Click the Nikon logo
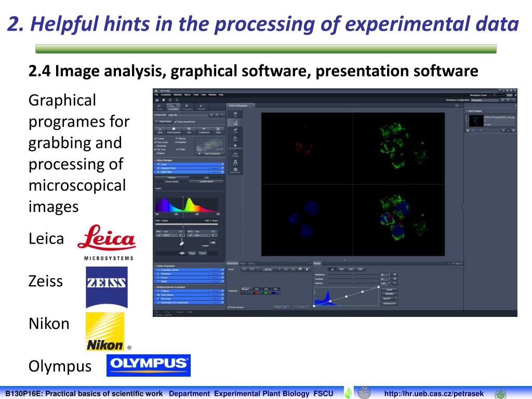Viewport: 532px width, 399px height. click(105, 331)
